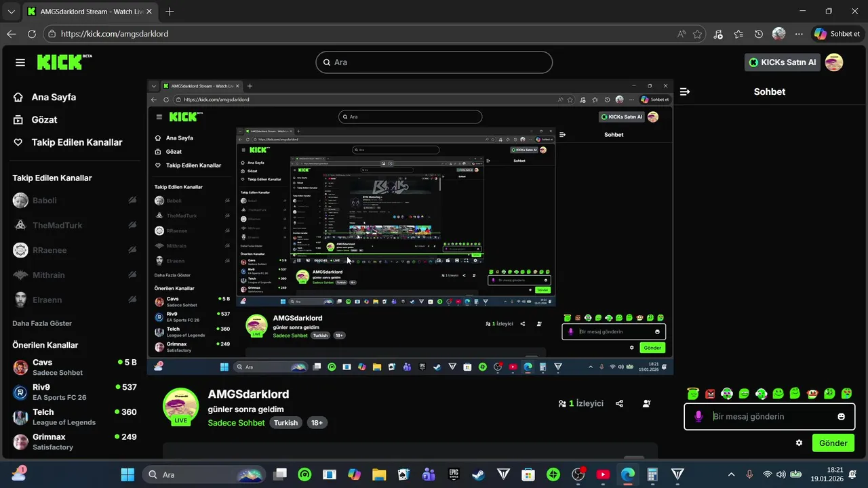868x488 pixels.
Task: Toggle notifications for RRaenee channel
Action: point(132,250)
